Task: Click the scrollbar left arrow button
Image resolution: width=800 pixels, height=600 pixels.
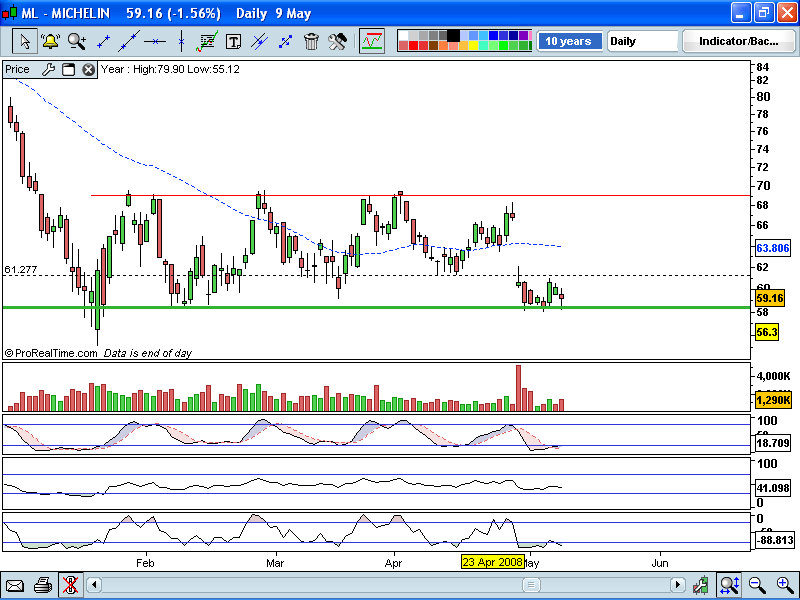Action: tap(94, 585)
